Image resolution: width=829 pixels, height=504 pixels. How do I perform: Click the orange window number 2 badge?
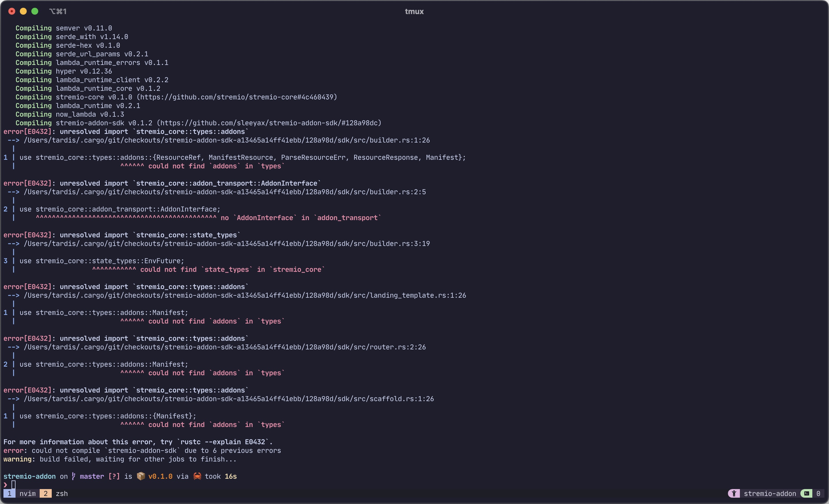[x=45, y=494]
